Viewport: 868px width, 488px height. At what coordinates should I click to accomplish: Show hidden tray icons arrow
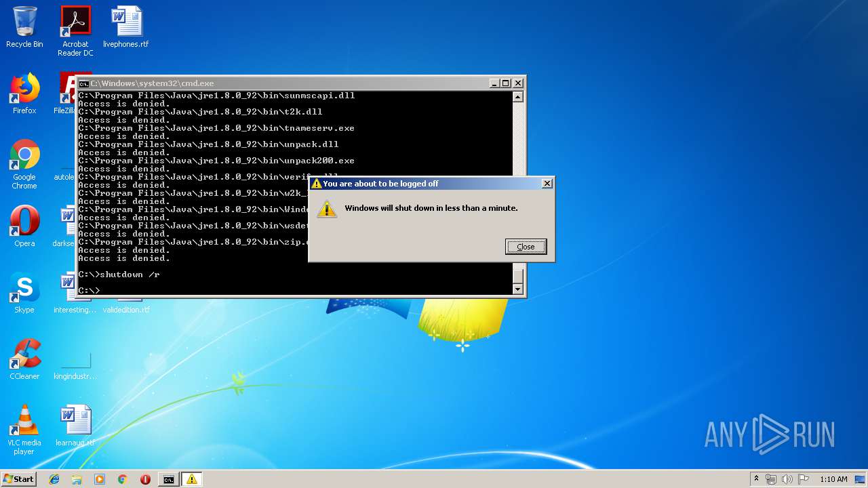(756, 479)
